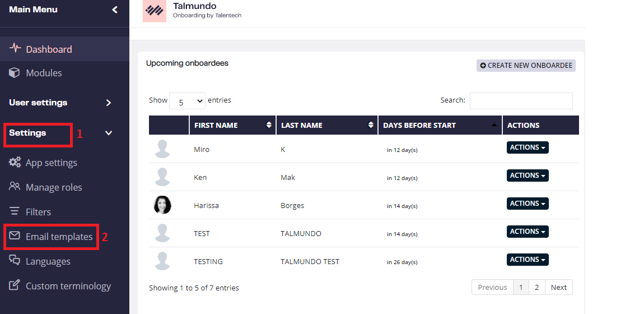Go to page 2 of entries
Image resolution: width=644 pixels, height=314 pixels.
pos(537,287)
